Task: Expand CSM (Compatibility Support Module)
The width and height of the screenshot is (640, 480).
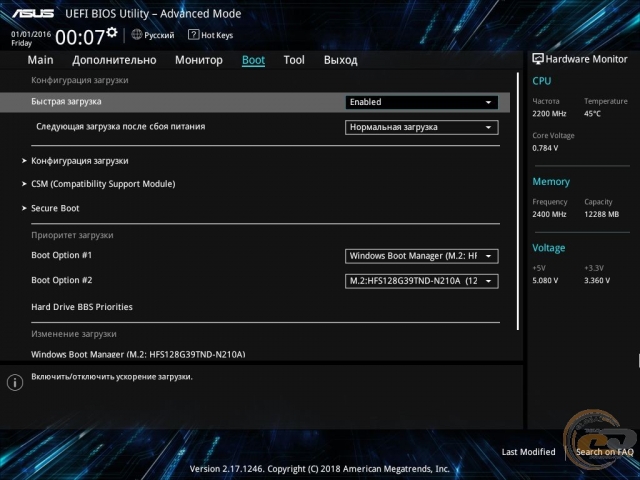Action: click(103, 184)
